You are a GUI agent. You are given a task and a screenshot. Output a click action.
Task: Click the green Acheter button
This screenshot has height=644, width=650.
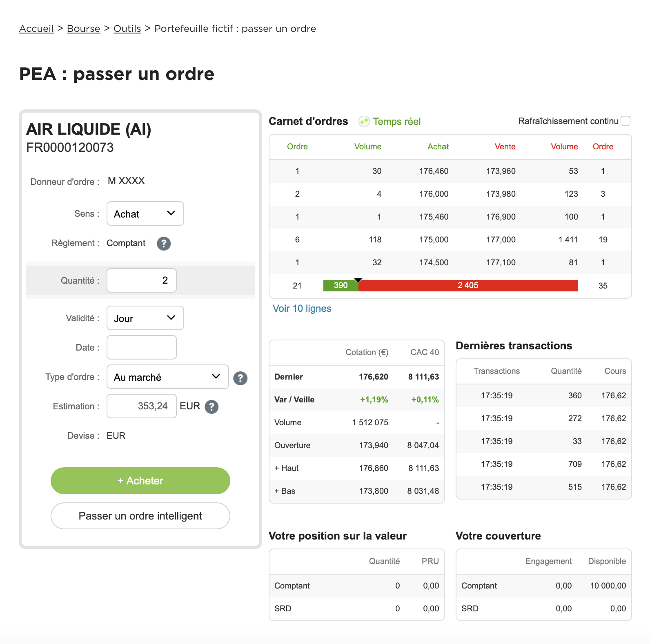pos(140,481)
